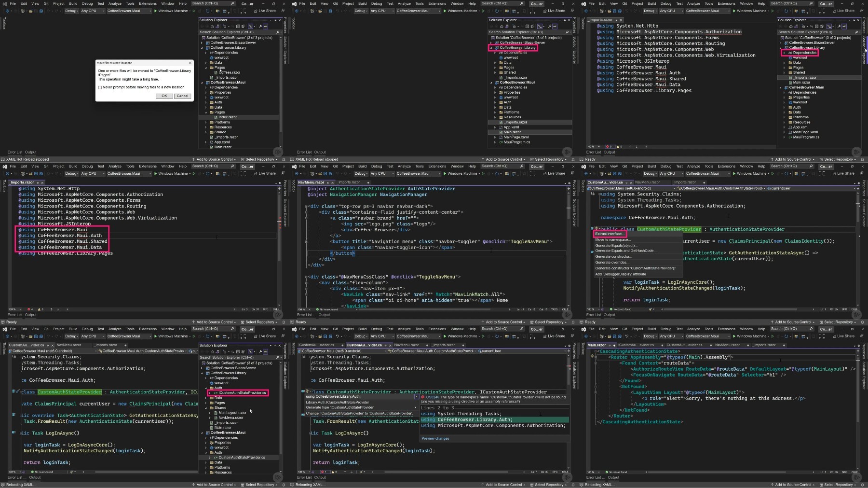
Task: Open Output tab below the Main.razor editor
Action: (x=613, y=477)
